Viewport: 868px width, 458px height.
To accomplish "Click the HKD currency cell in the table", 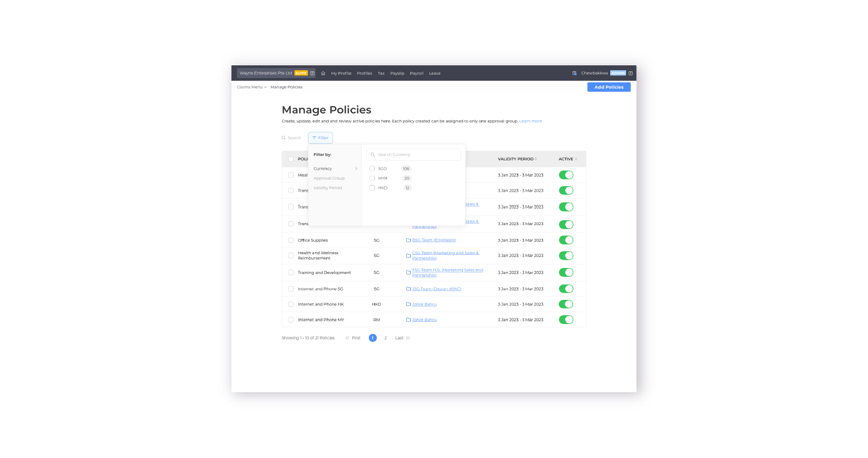I will (377, 304).
